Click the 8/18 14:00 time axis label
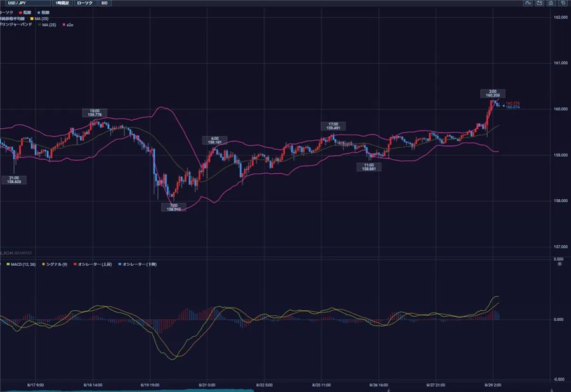The image size is (571, 392). (x=93, y=385)
